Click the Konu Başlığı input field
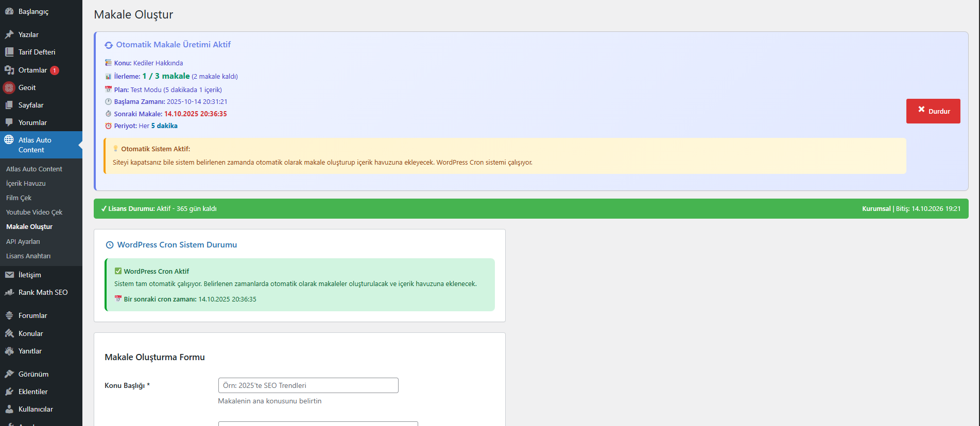The height and width of the screenshot is (426, 980). [308, 385]
